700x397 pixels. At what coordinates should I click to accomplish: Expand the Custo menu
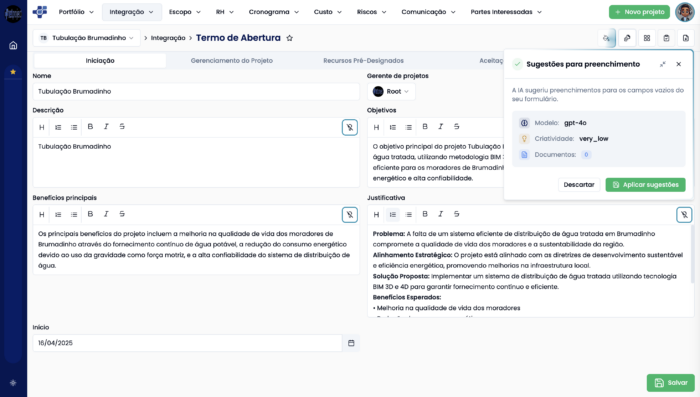328,12
